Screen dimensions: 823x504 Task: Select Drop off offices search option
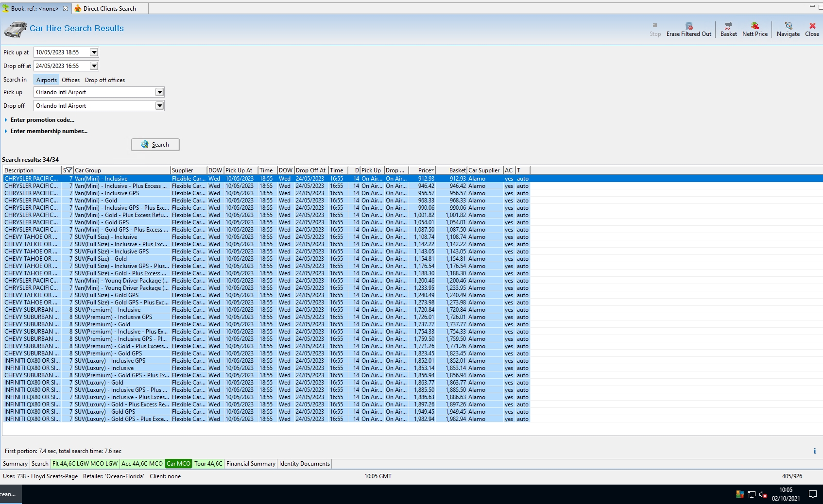[x=105, y=80]
